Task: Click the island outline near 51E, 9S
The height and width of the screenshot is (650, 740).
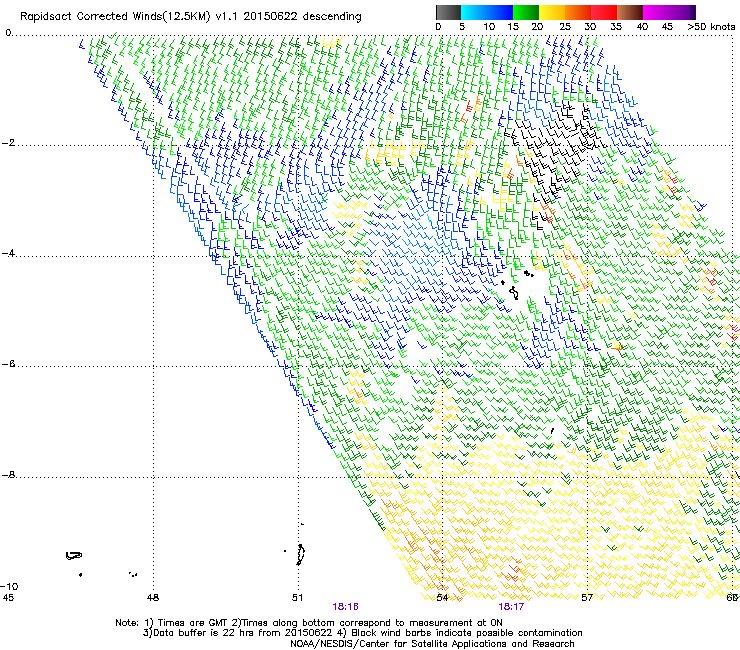Action: [300, 554]
